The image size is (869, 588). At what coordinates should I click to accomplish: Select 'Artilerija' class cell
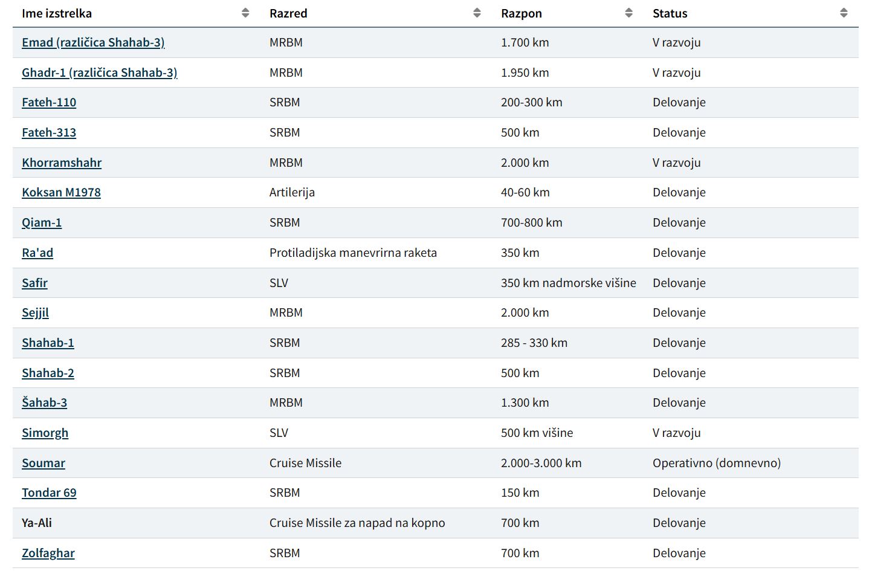click(x=376, y=192)
